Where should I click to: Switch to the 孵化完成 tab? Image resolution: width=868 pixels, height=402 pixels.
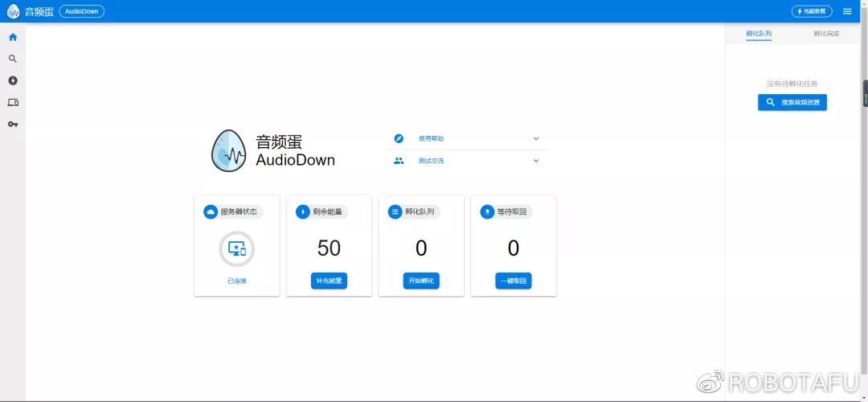(826, 34)
